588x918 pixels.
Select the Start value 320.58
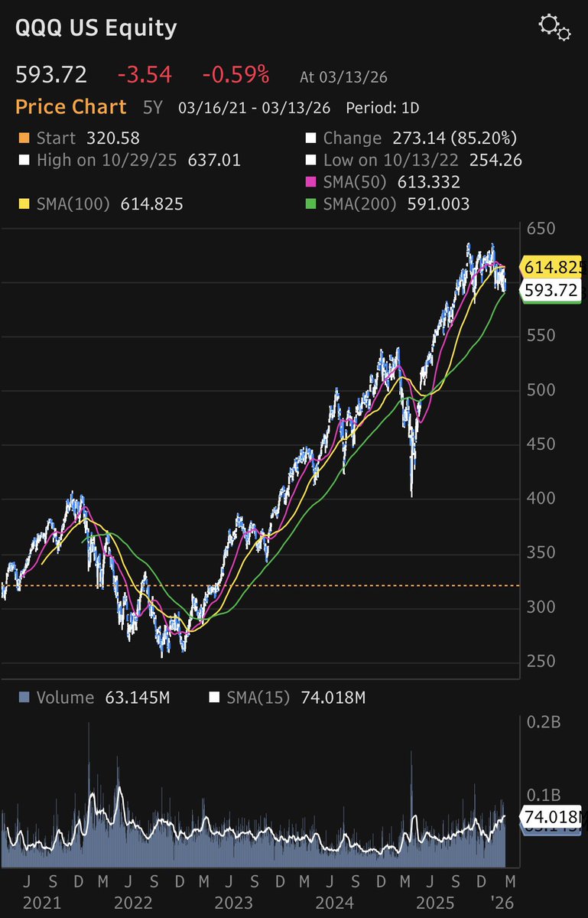pyautogui.click(x=112, y=138)
